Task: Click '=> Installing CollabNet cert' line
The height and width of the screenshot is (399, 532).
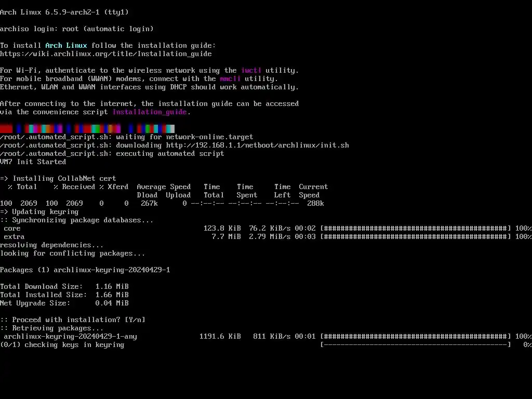Action: [58, 179]
